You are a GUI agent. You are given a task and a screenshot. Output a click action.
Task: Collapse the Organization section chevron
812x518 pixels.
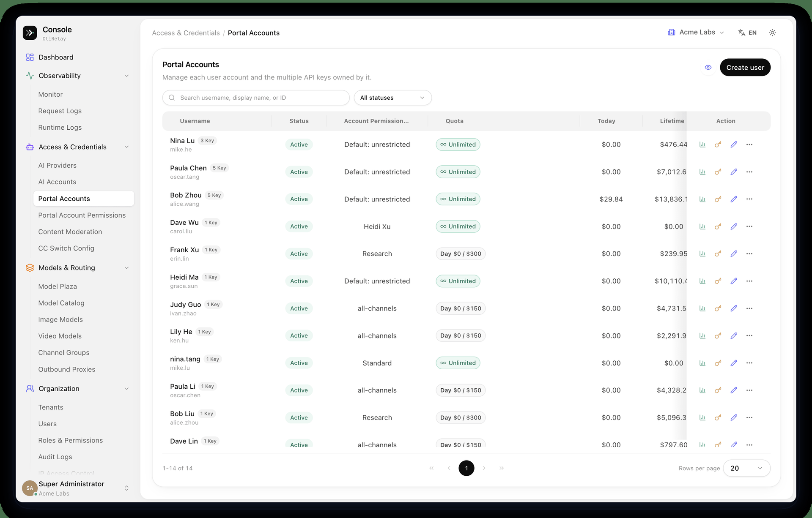(126, 389)
